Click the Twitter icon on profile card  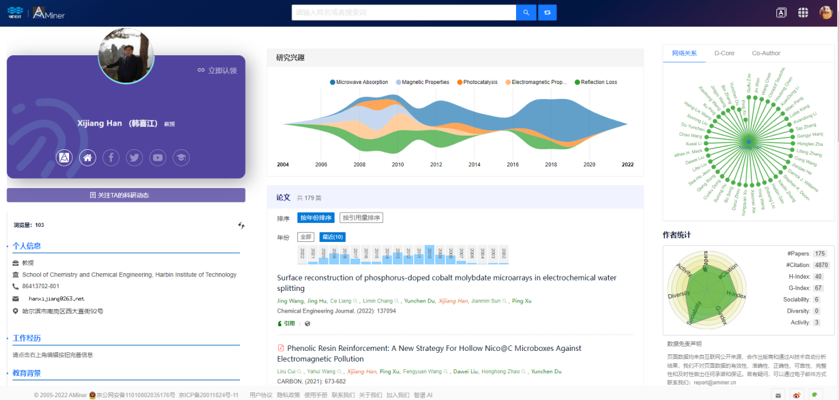tap(134, 158)
